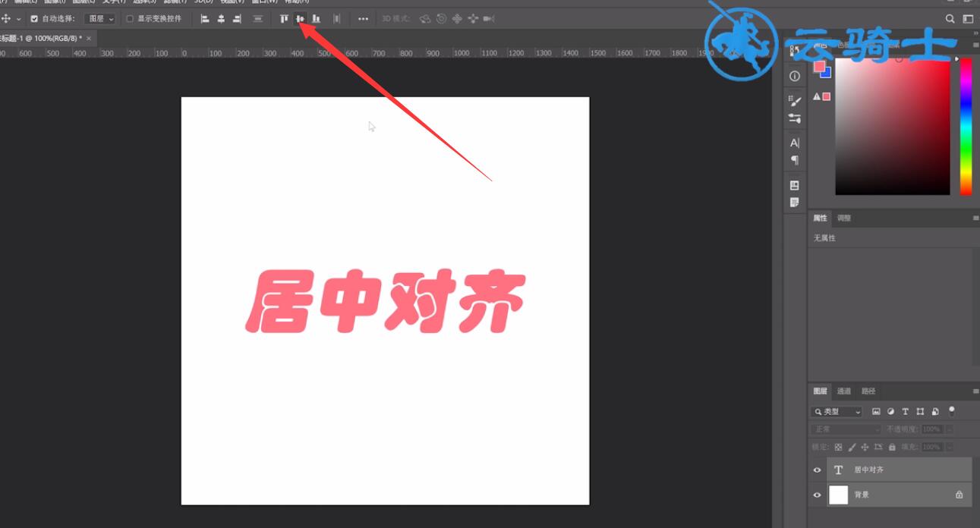The image size is (980, 528).
Task: Hide the 背景 layer
Action: (x=818, y=495)
